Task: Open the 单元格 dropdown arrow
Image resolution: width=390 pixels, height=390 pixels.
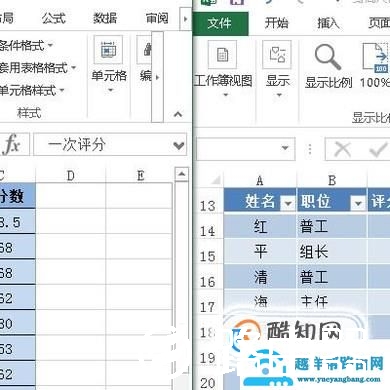Action: 110,90
